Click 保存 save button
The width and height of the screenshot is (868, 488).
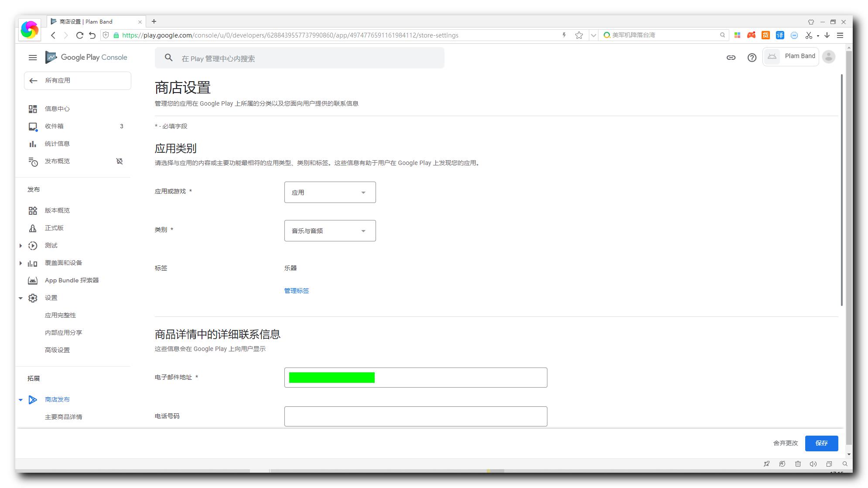tap(821, 443)
